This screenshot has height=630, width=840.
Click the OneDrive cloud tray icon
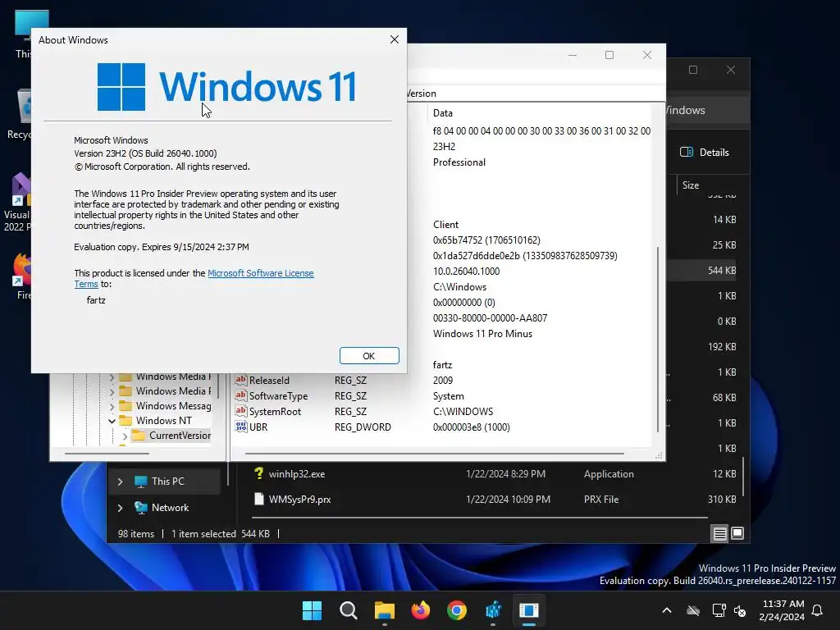tap(693, 610)
